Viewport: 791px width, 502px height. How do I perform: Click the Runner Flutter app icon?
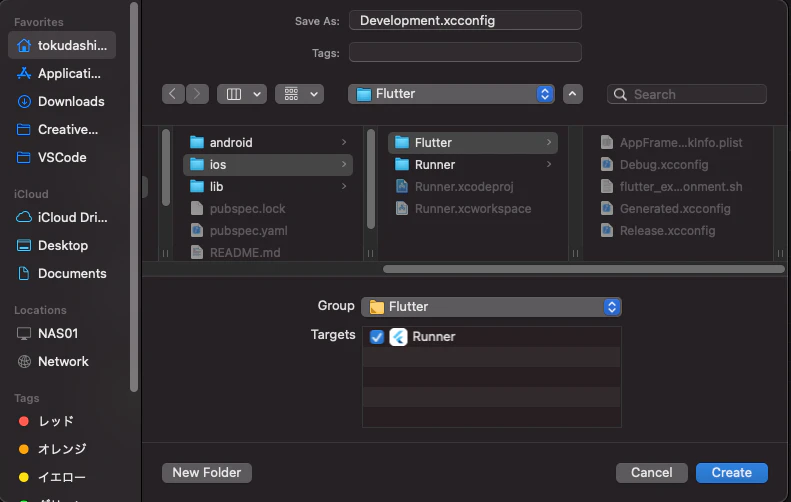pyautogui.click(x=398, y=337)
